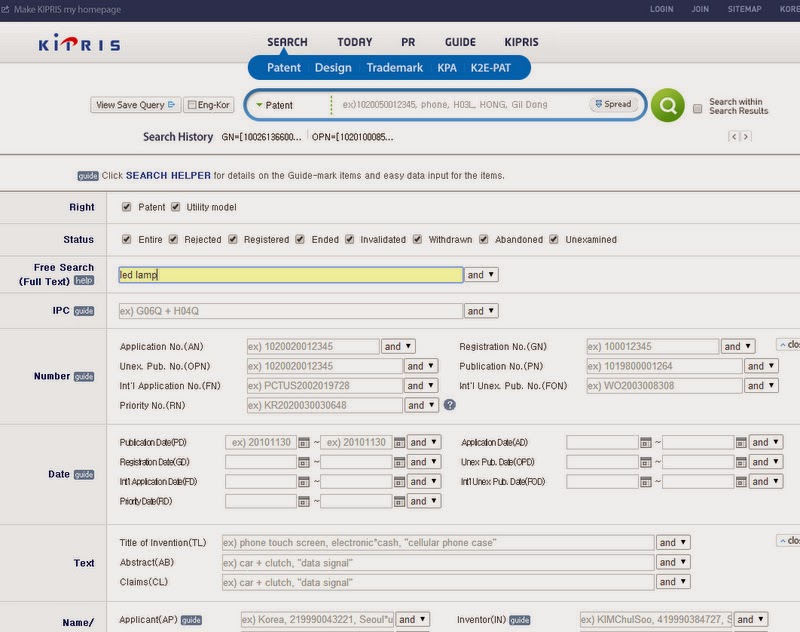
Task: Open Priority Date end calendar icon
Action: [399, 501]
